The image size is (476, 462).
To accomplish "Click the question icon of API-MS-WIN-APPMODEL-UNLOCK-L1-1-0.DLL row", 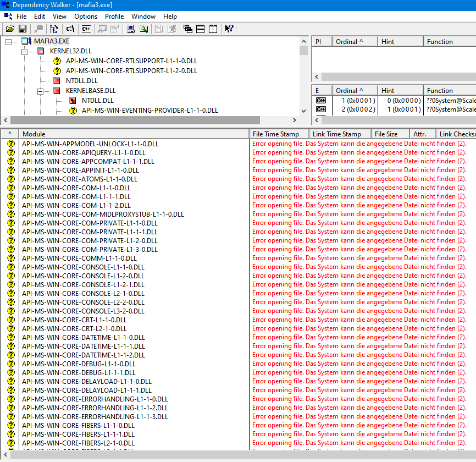I will pos(11,144).
